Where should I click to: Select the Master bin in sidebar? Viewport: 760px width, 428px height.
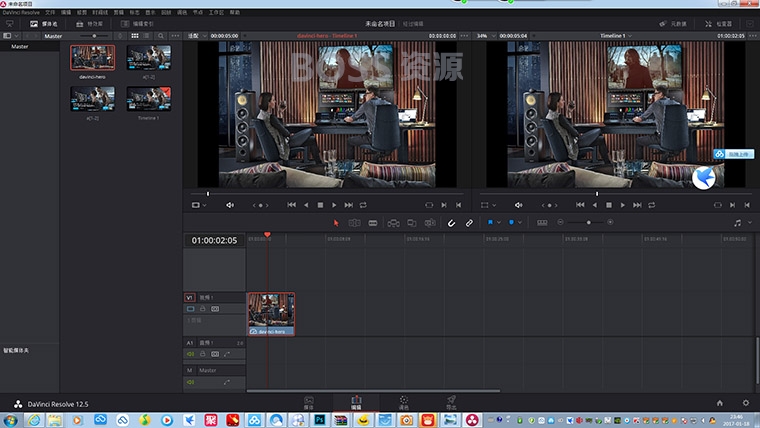(x=20, y=47)
